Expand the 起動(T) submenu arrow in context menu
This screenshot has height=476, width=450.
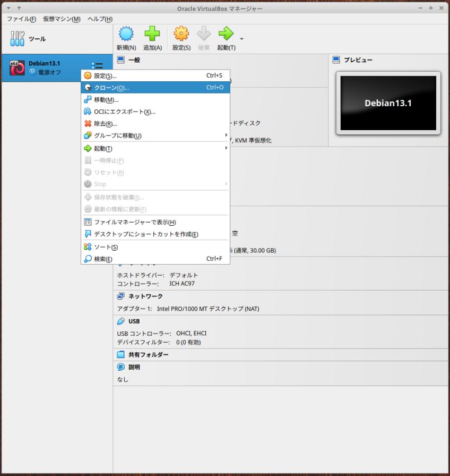[226, 148]
